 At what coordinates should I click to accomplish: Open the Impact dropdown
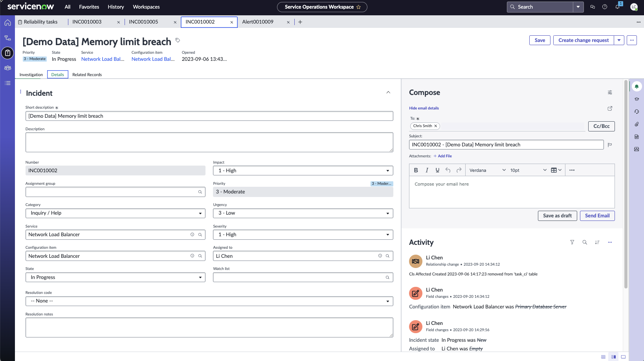(303, 171)
